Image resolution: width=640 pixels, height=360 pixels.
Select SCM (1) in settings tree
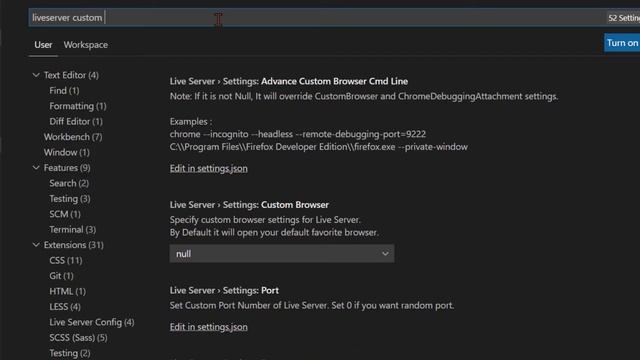click(x=65, y=214)
